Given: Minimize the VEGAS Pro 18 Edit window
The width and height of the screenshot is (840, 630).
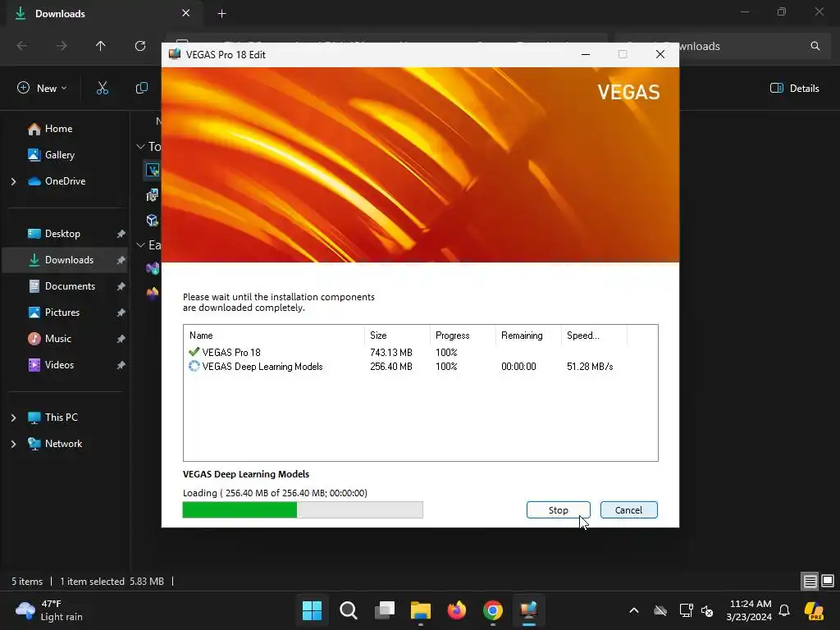Looking at the screenshot, I should click(586, 54).
